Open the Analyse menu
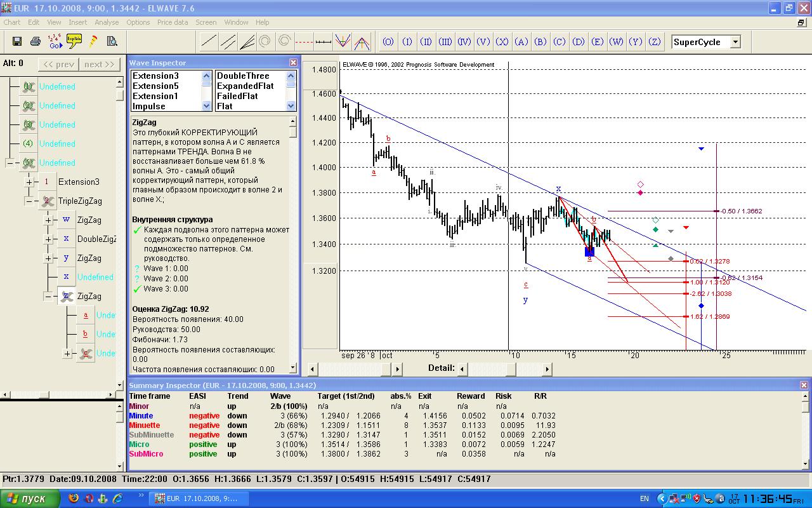 click(x=107, y=22)
